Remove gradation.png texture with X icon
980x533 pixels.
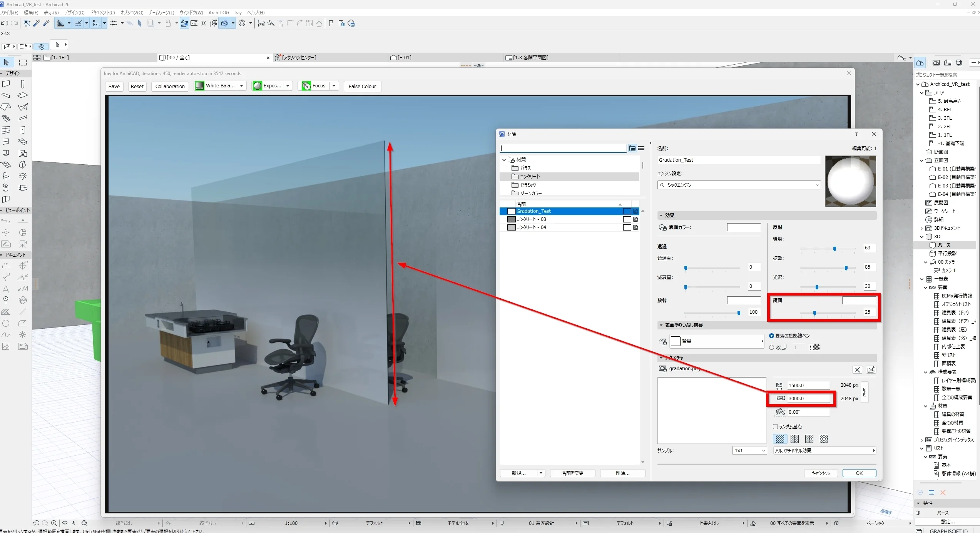click(857, 370)
